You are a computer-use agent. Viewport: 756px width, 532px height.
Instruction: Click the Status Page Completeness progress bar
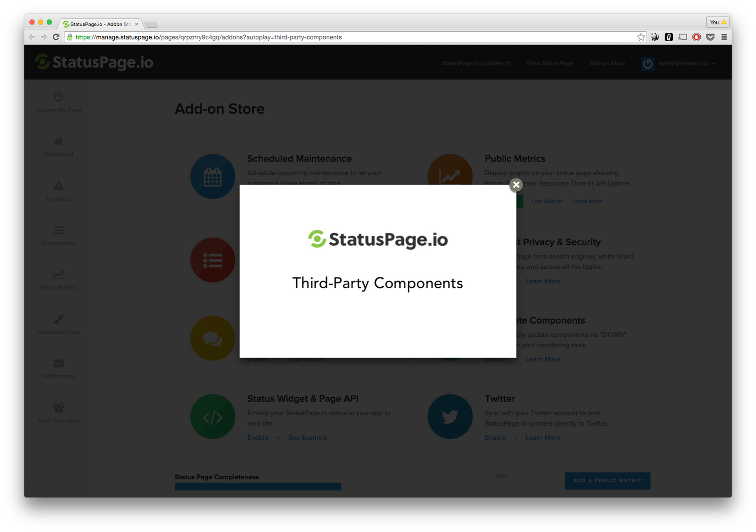coord(341,487)
